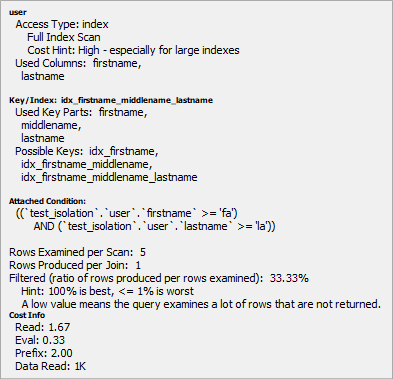Screen dimensions: 393x379
Task: Select the 'Access Type: index' line
Action: tap(62, 24)
